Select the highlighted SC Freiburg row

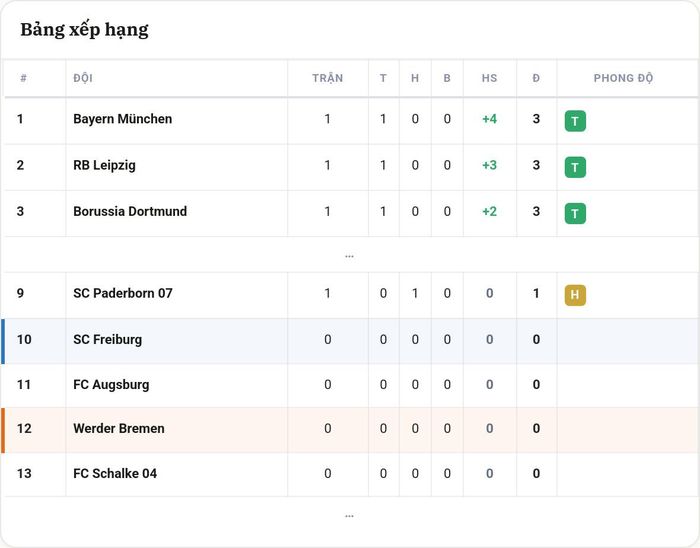tap(350, 341)
